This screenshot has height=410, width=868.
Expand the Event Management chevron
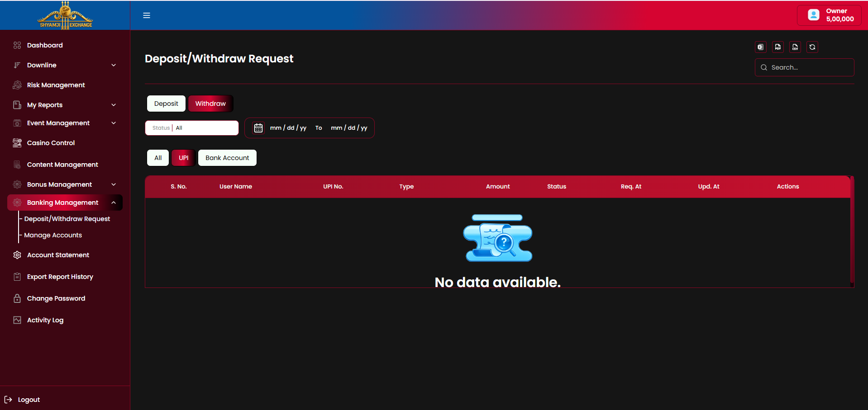(x=114, y=123)
